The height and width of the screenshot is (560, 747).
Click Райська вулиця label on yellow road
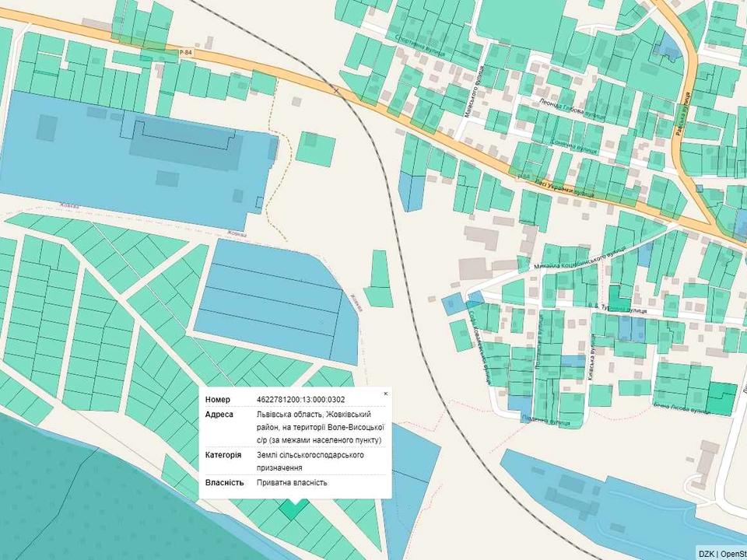(682, 115)
